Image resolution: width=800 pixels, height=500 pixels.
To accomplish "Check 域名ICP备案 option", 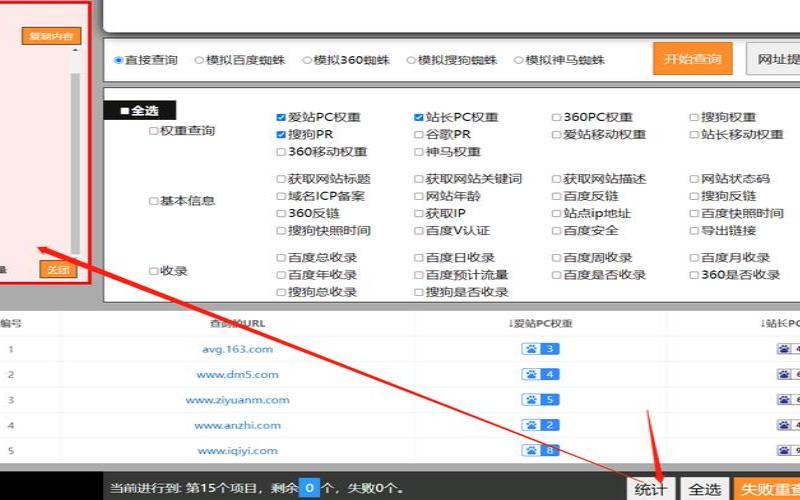I will pos(281,196).
